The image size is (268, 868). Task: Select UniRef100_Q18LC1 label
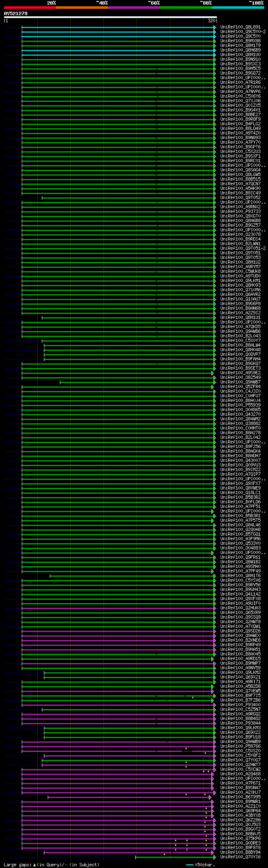point(240,493)
